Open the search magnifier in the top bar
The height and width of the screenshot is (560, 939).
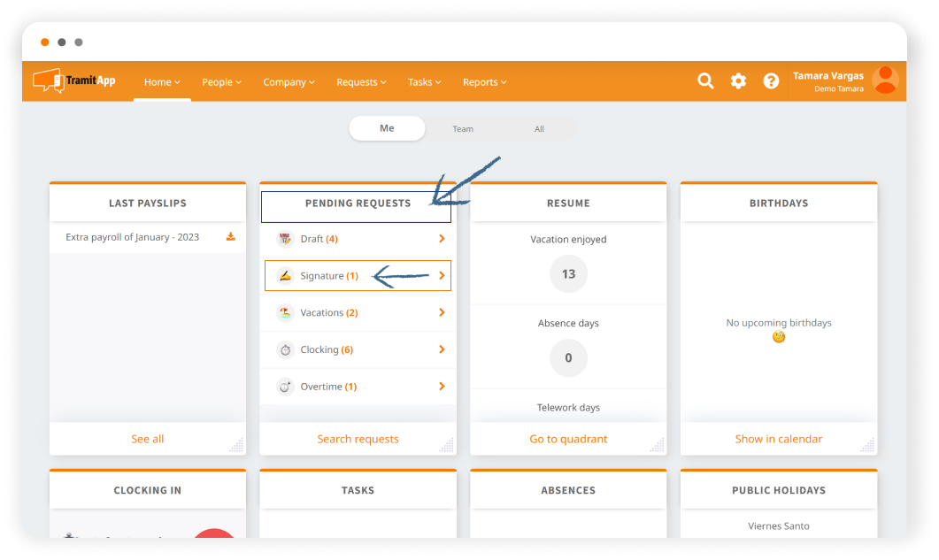click(x=705, y=81)
